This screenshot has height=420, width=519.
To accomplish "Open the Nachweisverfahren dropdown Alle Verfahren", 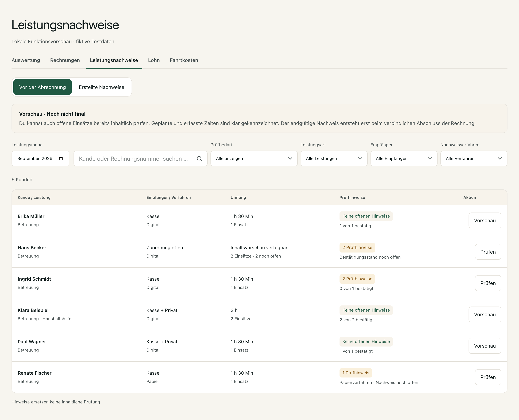I will [x=474, y=158].
